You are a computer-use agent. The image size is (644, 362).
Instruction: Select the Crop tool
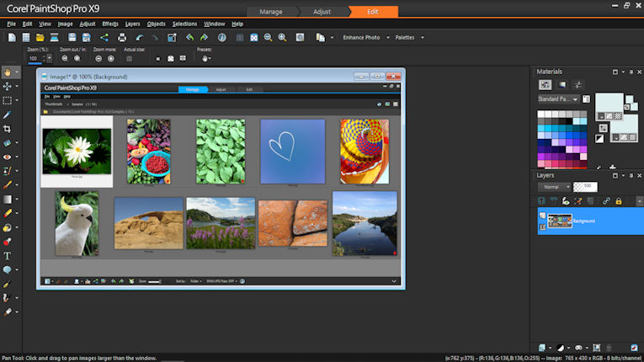click(x=7, y=129)
